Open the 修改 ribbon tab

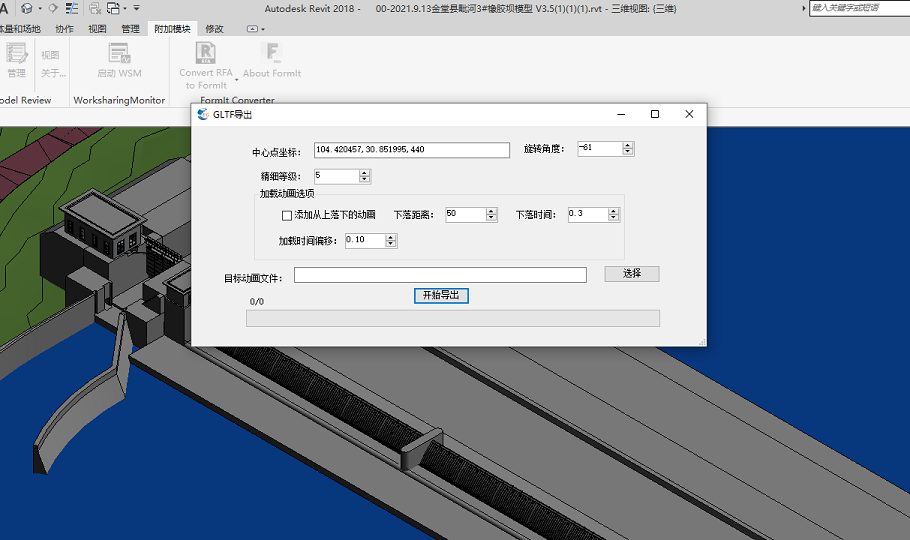[215, 29]
